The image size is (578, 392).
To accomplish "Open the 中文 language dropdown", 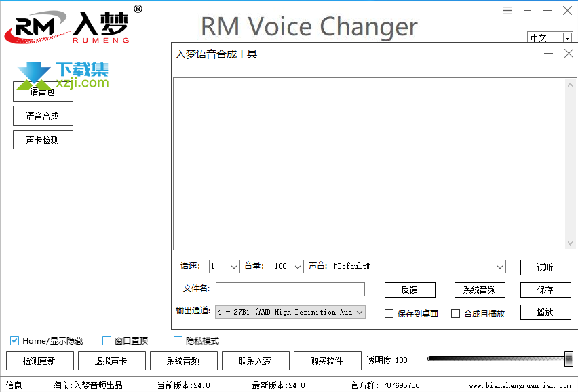I will [567, 38].
